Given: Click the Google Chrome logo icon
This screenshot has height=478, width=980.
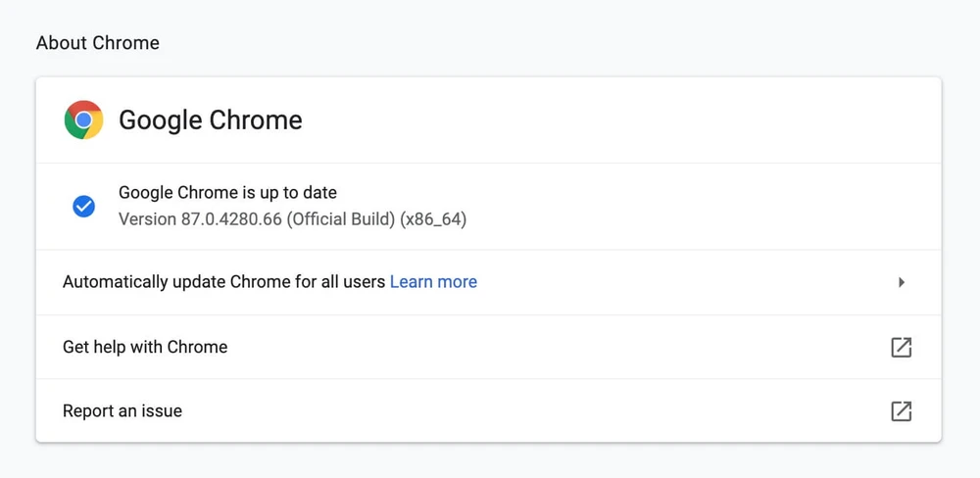Looking at the screenshot, I should coord(84,120).
